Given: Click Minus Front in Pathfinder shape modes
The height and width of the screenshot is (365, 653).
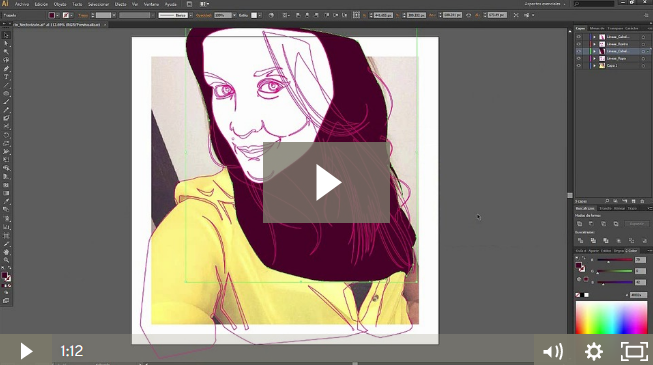Looking at the screenshot, I should pos(591,224).
